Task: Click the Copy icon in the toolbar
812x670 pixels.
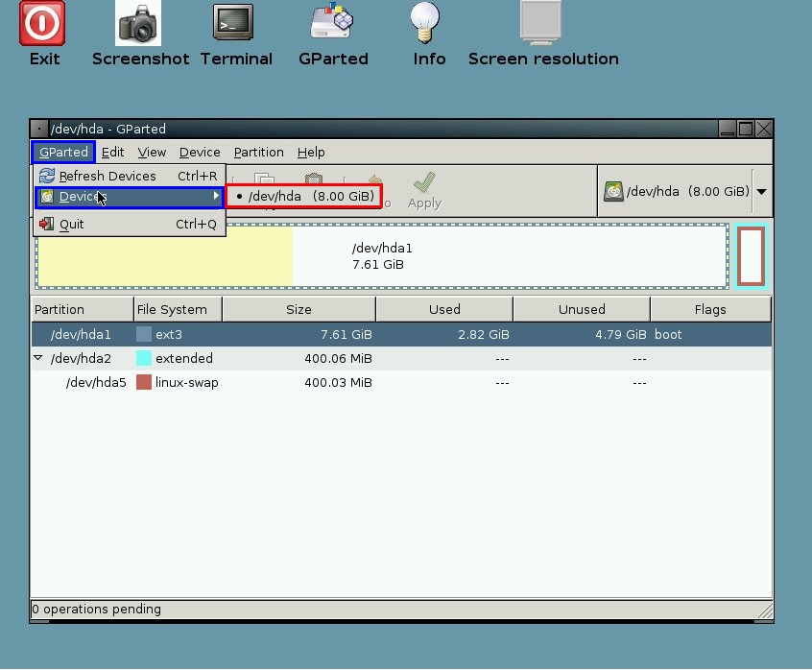Action: [264, 179]
